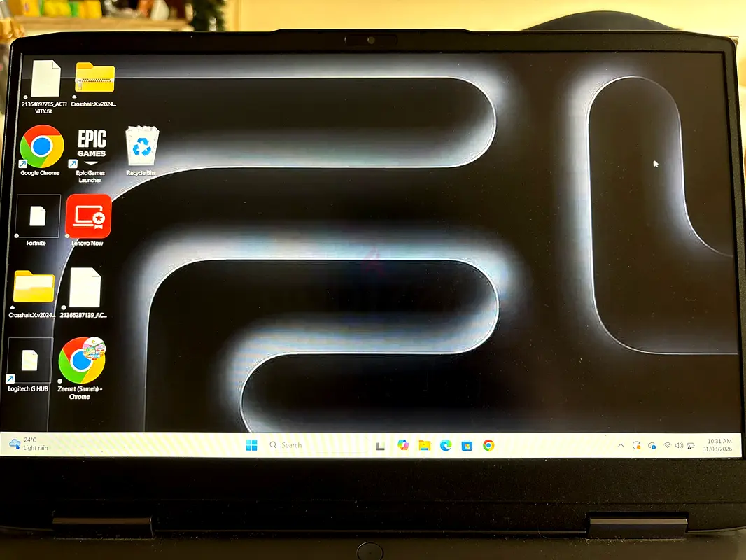This screenshot has height=560, width=746.
Task: Open File Explorer from the taskbar
Action: (424, 445)
